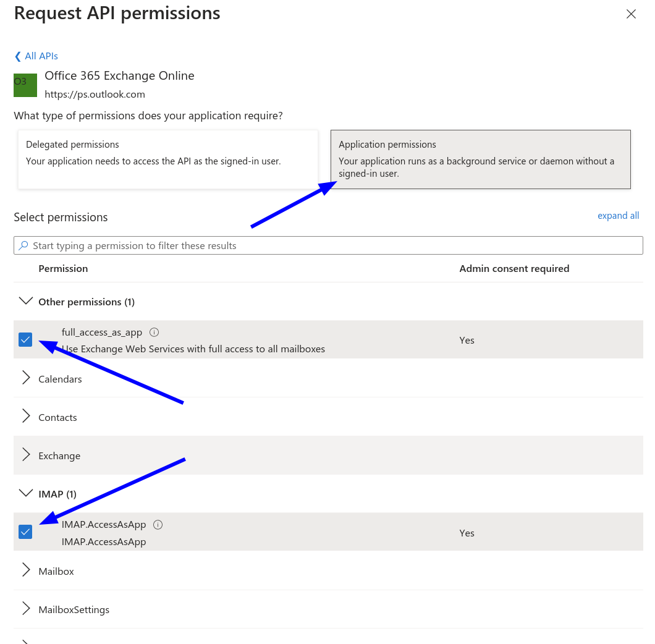Expand the Mailbox permission group
This screenshot has height=644, width=655.
click(x=26, y=570)
